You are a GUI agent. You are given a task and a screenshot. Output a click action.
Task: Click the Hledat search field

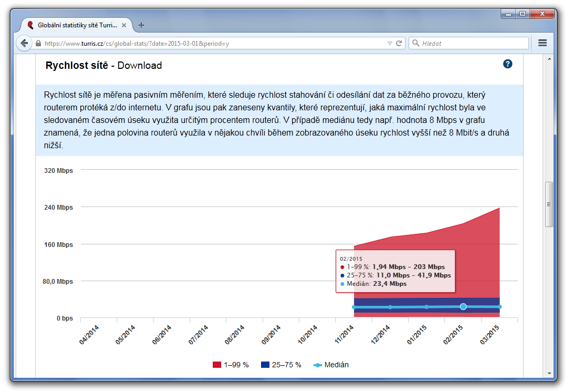(473, 44)
